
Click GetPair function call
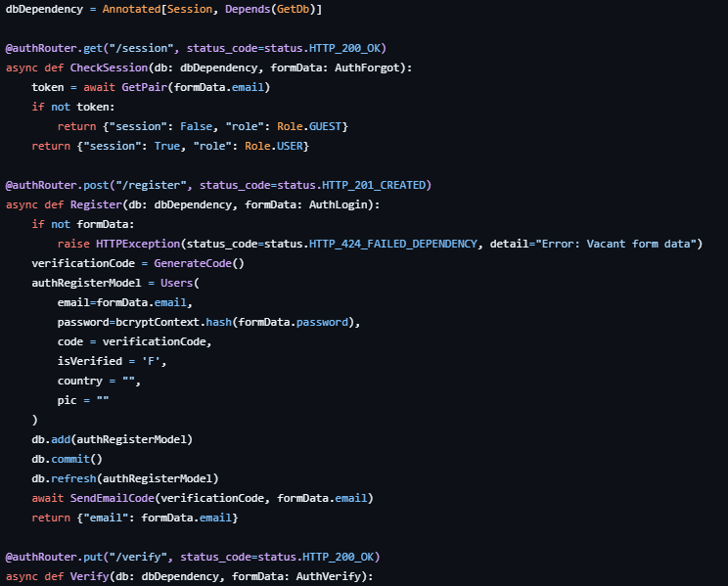pos(145,87)
